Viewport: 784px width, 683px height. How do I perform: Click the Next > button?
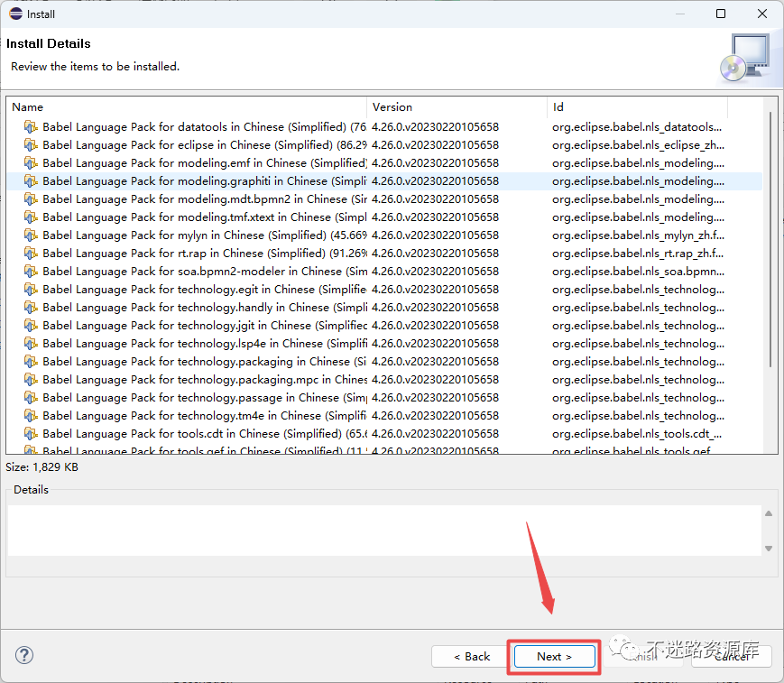[555, 656]
